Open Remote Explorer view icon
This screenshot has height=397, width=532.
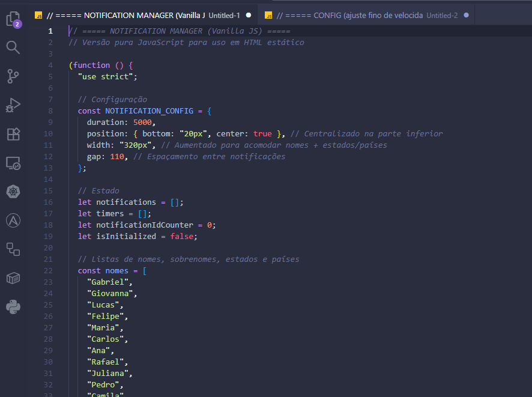(13, 163)
